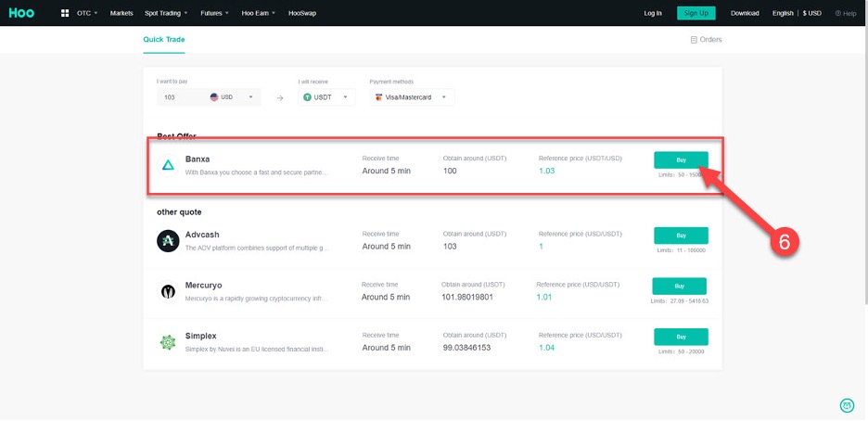
Task: Click the Advcash provider logo
Action: (x=168, y=241)
